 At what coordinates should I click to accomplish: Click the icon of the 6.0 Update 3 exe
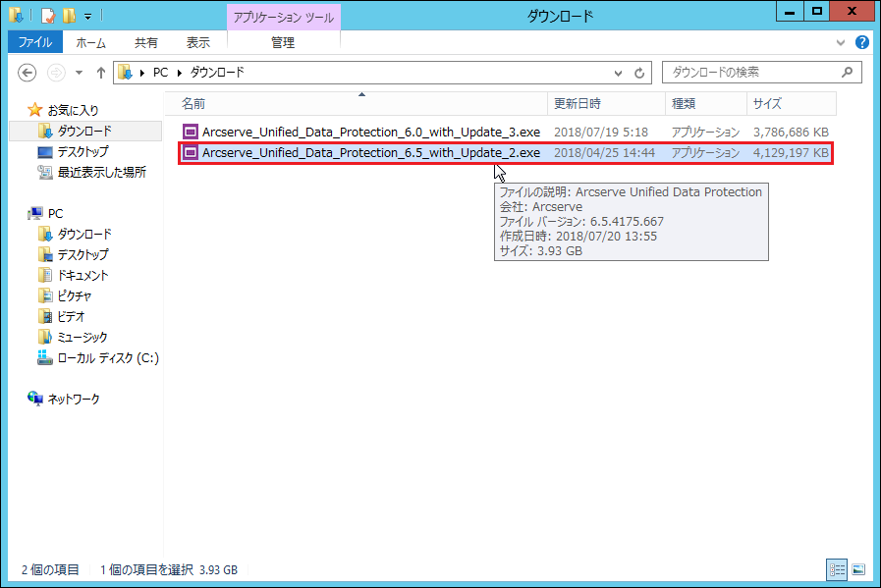[x=191, y=132]
